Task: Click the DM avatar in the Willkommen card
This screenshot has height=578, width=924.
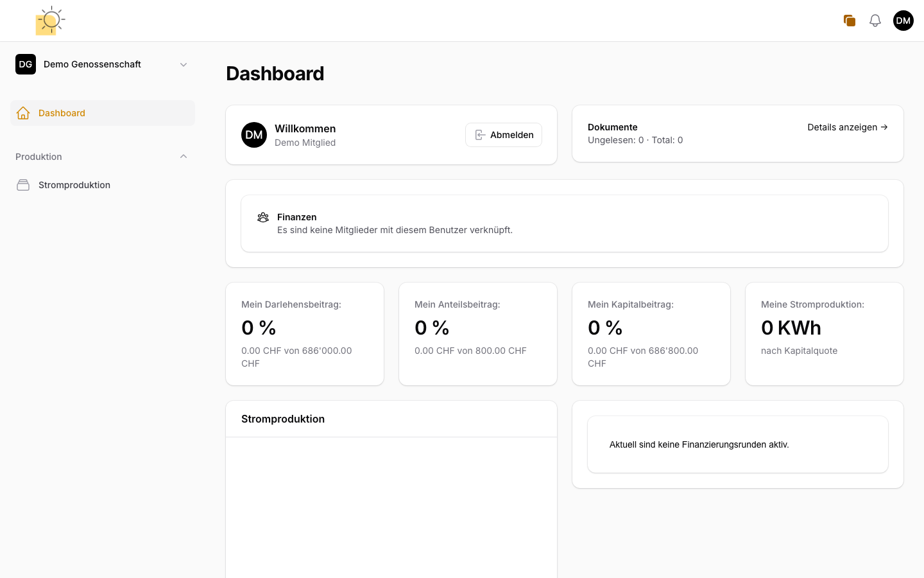Action: click(x=254, y=135)
